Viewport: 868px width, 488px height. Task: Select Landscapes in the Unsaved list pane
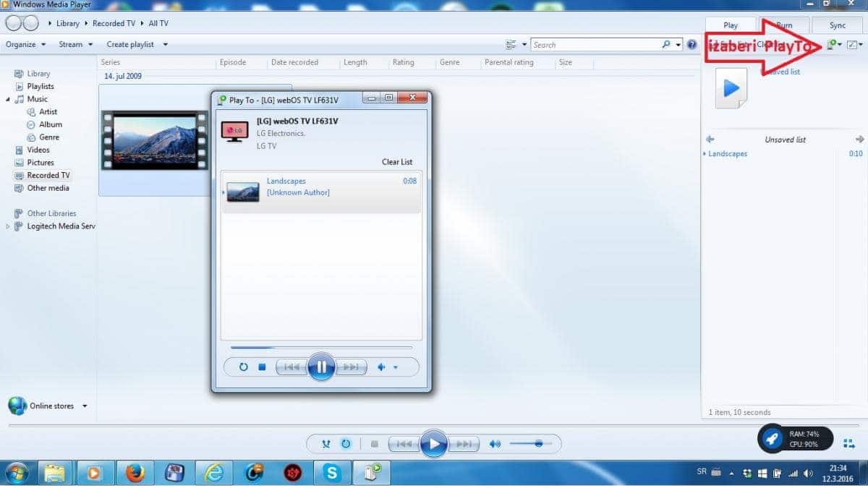(x=728, y=154)
